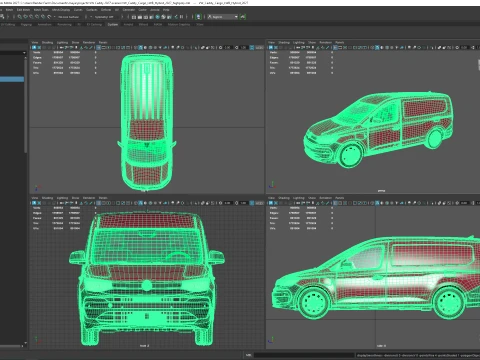Open Hypershade blue sphere icon

pos(157,17)
